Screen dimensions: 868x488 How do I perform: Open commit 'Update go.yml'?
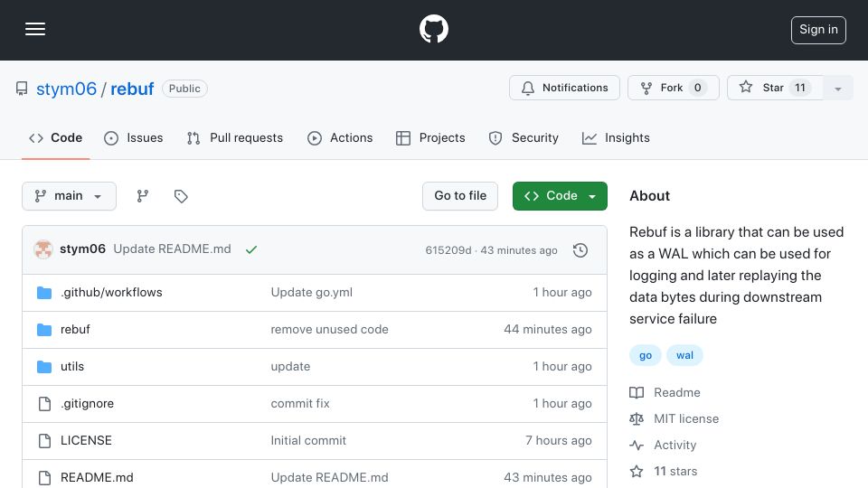click(x=312, y=292)
